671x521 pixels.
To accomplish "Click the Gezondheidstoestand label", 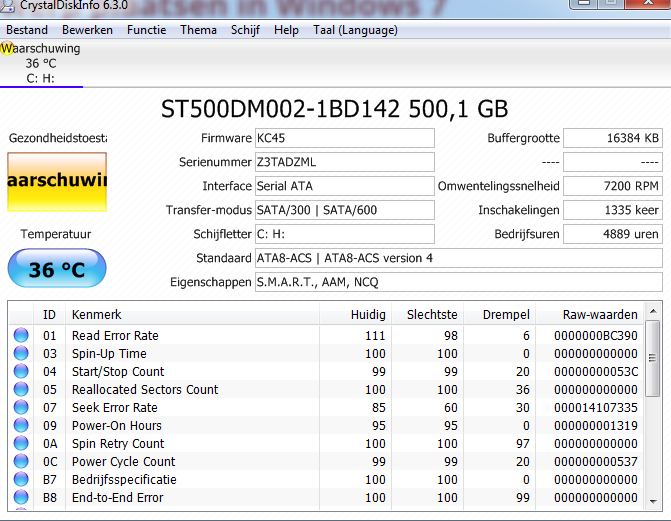I will pyautogui.click(x=58, y=138).
